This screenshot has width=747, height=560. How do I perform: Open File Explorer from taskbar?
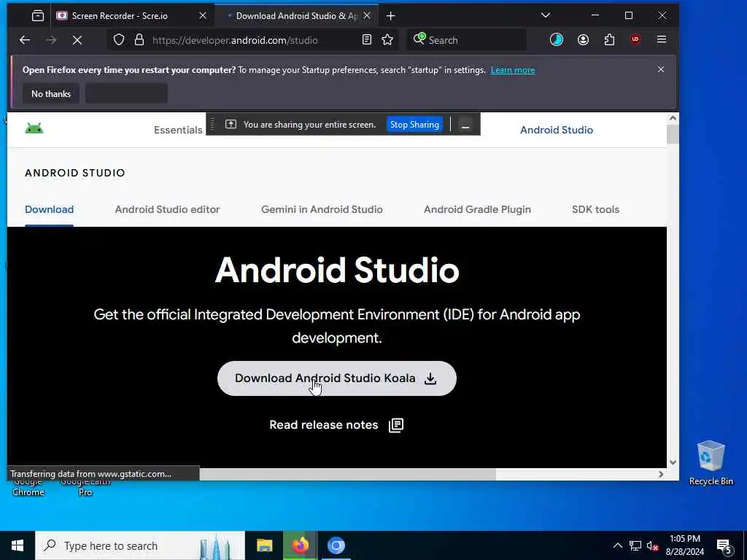click(264, 545)
